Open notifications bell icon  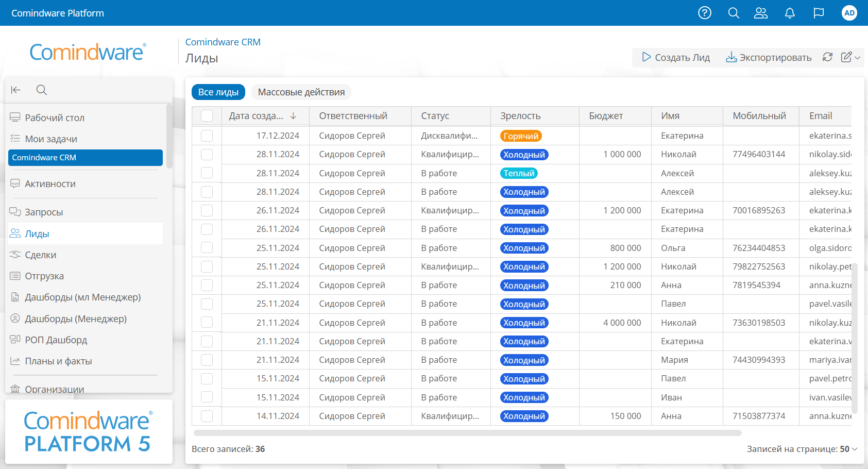point(790,13)
